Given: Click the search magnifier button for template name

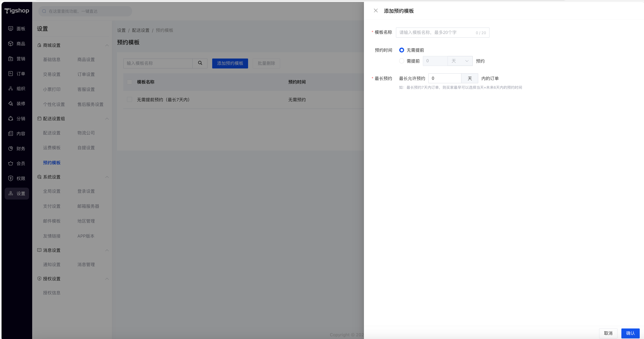Looking at the screenshot, I should 200,63.
